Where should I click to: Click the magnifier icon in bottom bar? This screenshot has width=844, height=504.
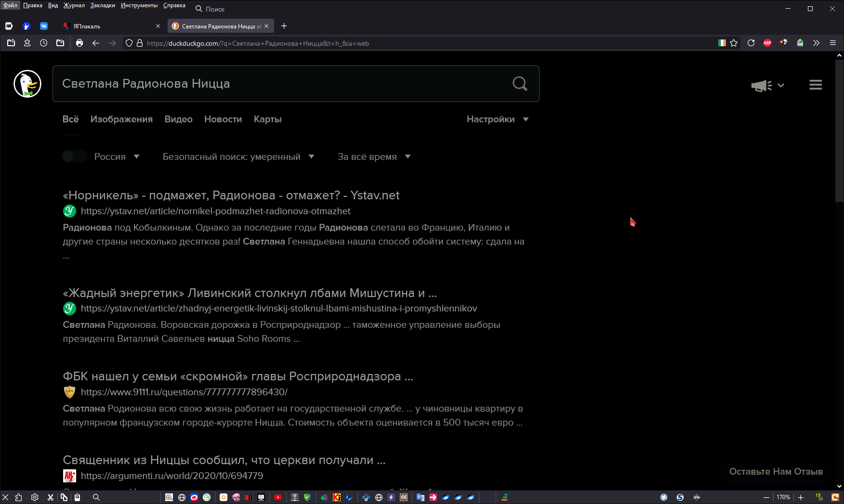tap(96, 497)
